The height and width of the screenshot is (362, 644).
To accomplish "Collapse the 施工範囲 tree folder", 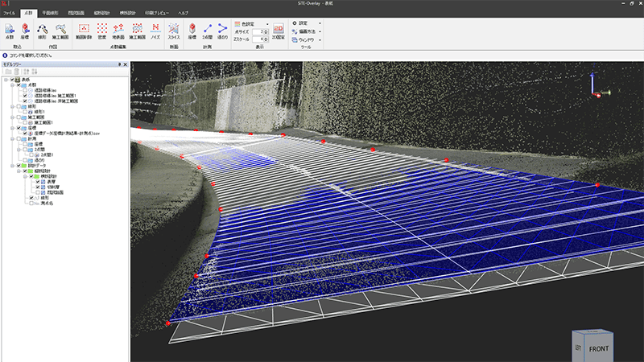I will click(x=12, y=117).
